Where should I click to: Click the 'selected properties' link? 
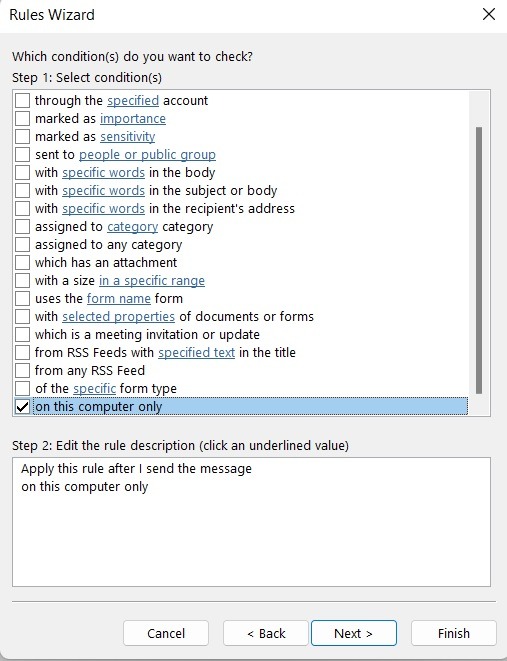pos(118,317)
